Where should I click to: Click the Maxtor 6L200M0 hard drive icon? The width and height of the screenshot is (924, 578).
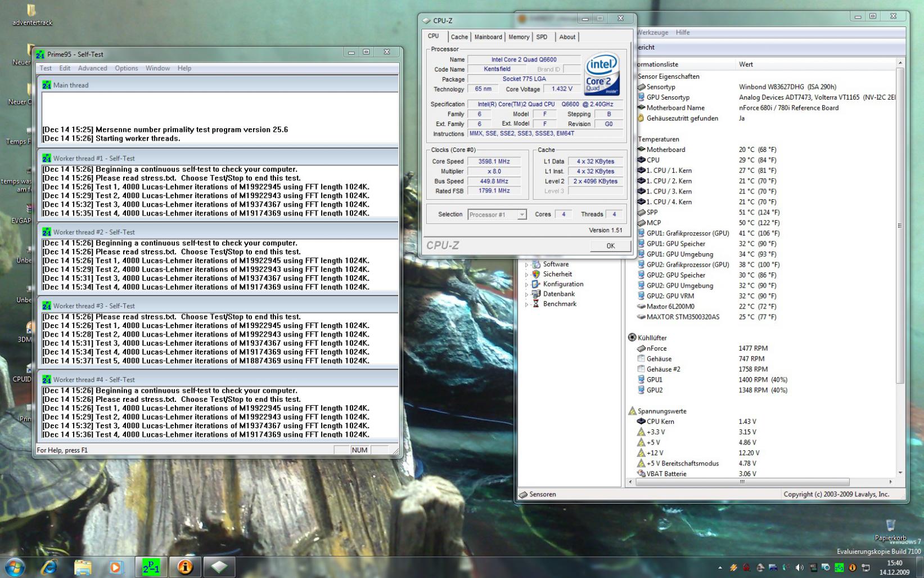click(641, 306)
